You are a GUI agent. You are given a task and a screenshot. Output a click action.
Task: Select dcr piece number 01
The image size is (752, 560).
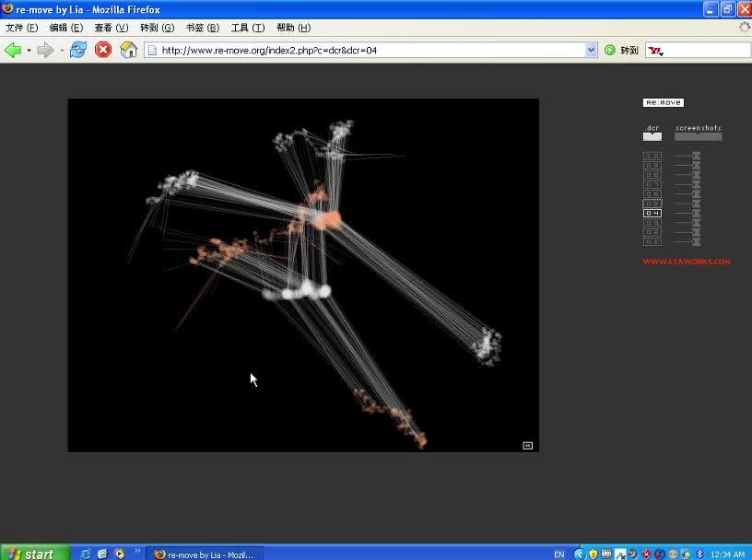tap(652, 242)
